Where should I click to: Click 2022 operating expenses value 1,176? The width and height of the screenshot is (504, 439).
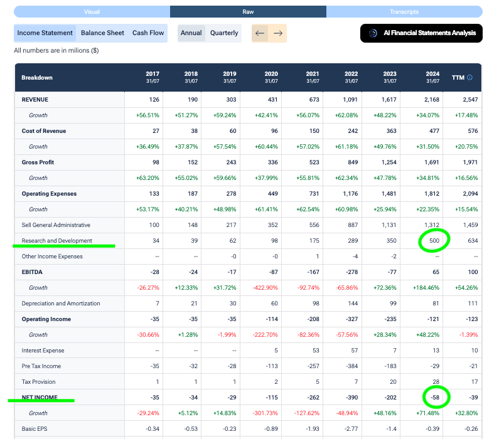pyautogui.click(x=350, y=194)
